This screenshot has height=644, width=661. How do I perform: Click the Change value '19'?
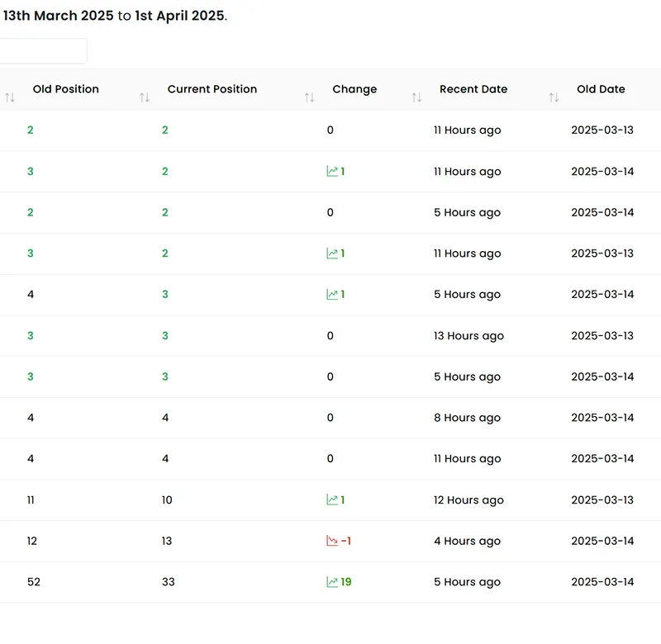tap(346, 582)
